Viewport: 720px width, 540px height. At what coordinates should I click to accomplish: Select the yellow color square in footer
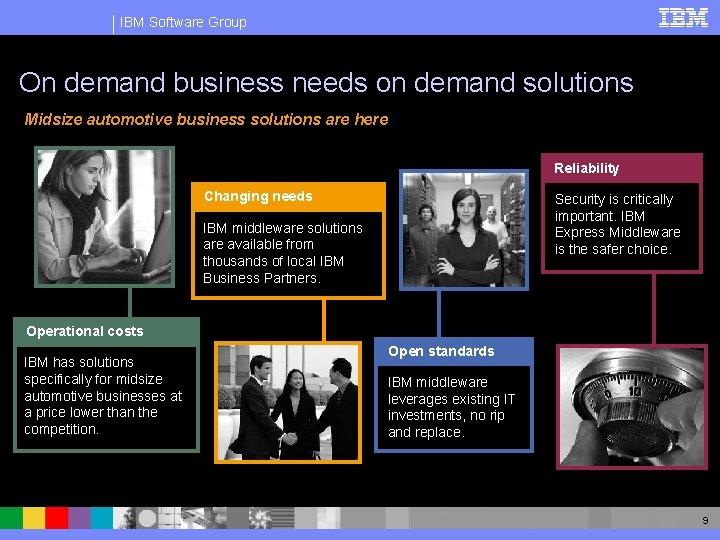tap(34, 518)
